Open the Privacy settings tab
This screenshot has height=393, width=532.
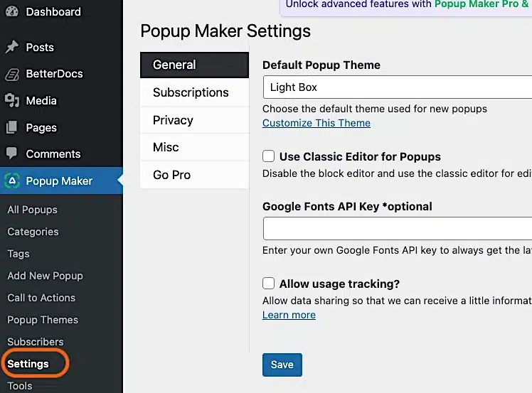[x=194, y=120]
